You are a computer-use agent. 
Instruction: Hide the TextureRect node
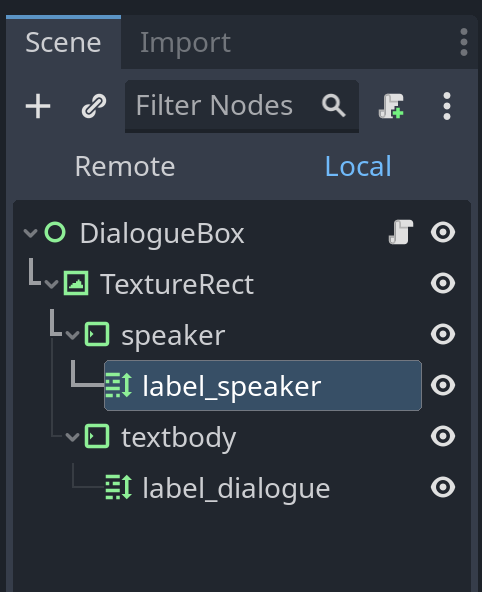443,283
